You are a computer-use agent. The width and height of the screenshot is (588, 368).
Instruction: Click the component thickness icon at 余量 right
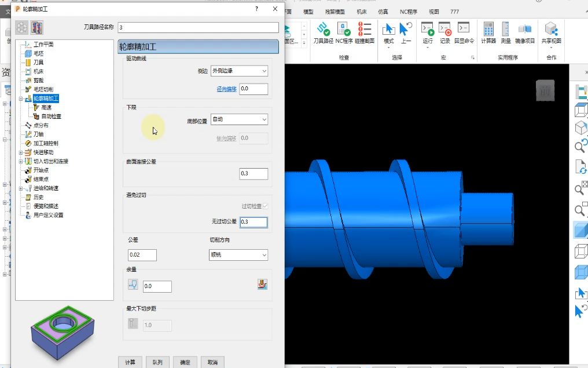point(262,285)
